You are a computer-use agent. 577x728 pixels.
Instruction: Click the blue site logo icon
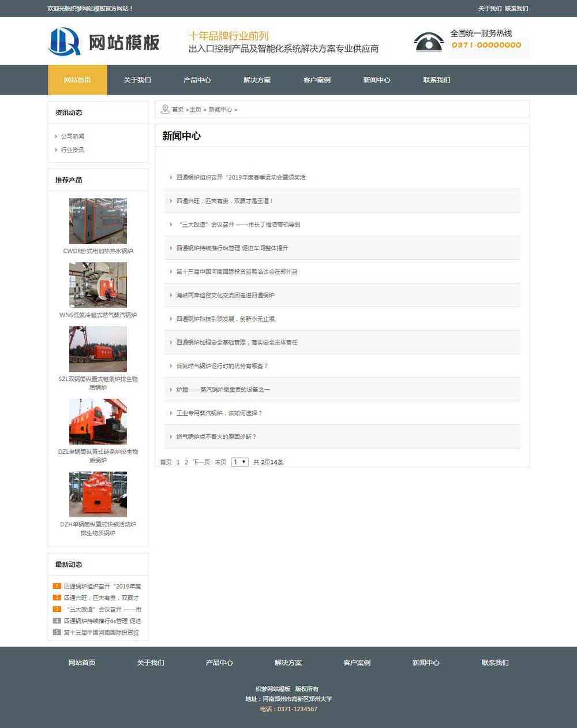64,42
